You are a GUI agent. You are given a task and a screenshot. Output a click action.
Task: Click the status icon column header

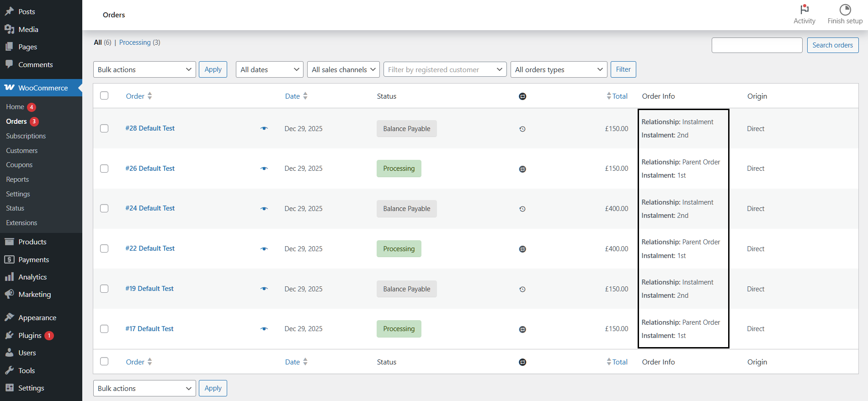point(522,96)
